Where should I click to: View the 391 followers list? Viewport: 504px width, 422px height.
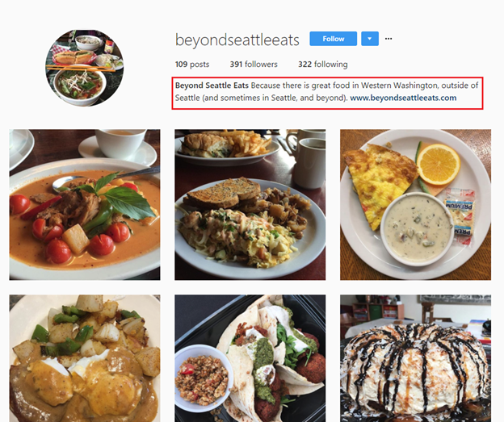[x=254, y=65]
